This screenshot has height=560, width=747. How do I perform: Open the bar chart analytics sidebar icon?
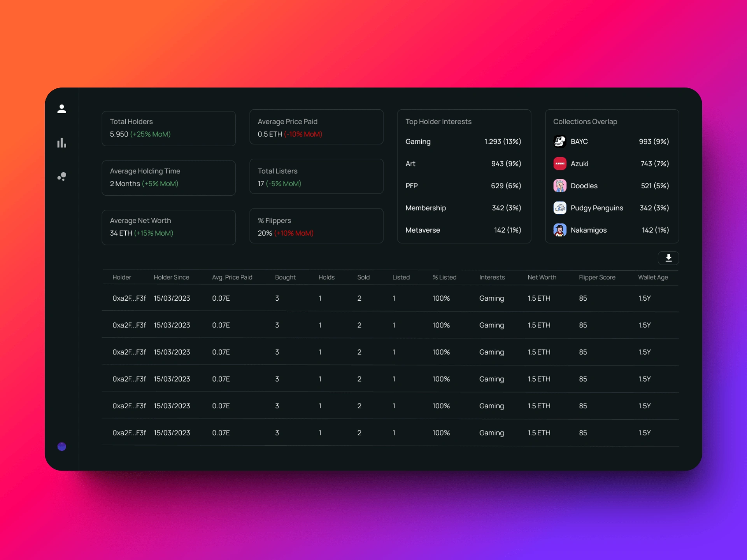(61, 143)
